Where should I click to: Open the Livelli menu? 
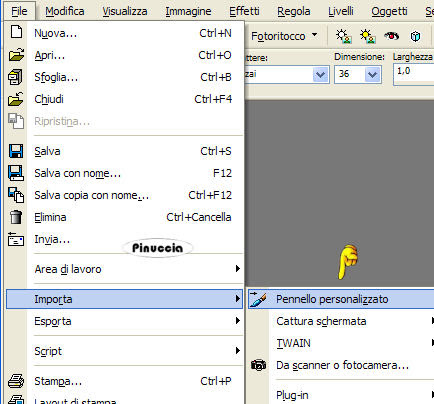(341, 11)
